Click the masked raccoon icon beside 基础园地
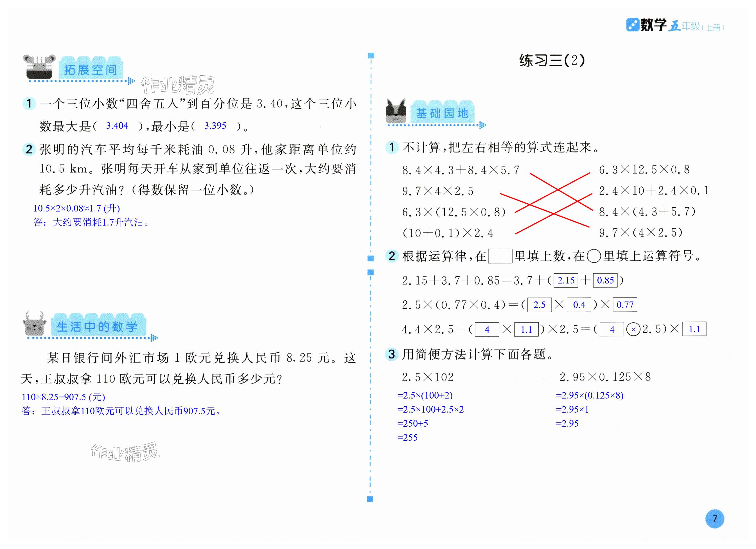This screenshot has width=756, height=549. [x=396, y=111]
